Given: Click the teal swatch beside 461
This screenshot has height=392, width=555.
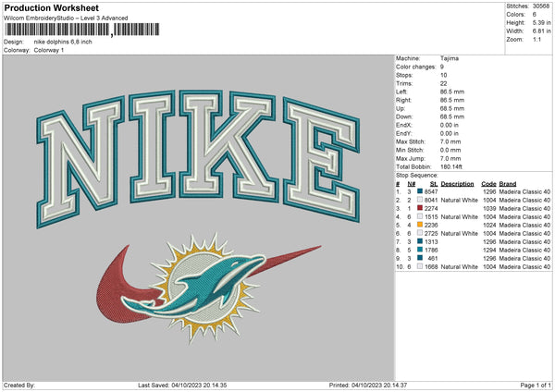Looking at the screenshot, I should [x=420, y=258].
